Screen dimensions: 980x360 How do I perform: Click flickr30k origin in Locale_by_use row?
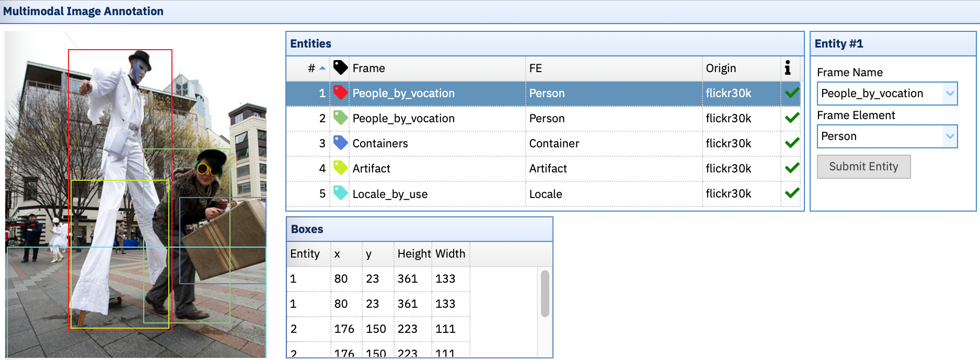tap(741, 194)
